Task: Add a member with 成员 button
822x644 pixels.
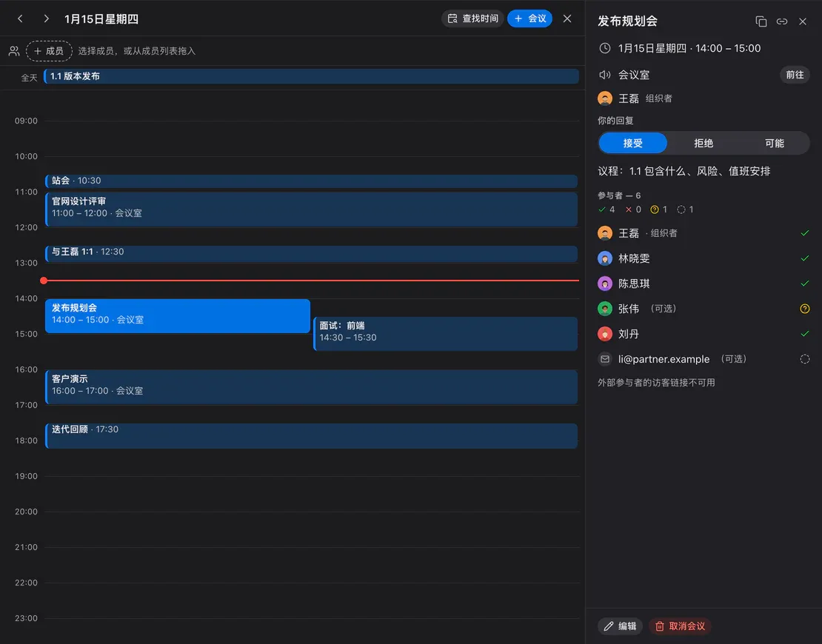Action: click(49, 51)
